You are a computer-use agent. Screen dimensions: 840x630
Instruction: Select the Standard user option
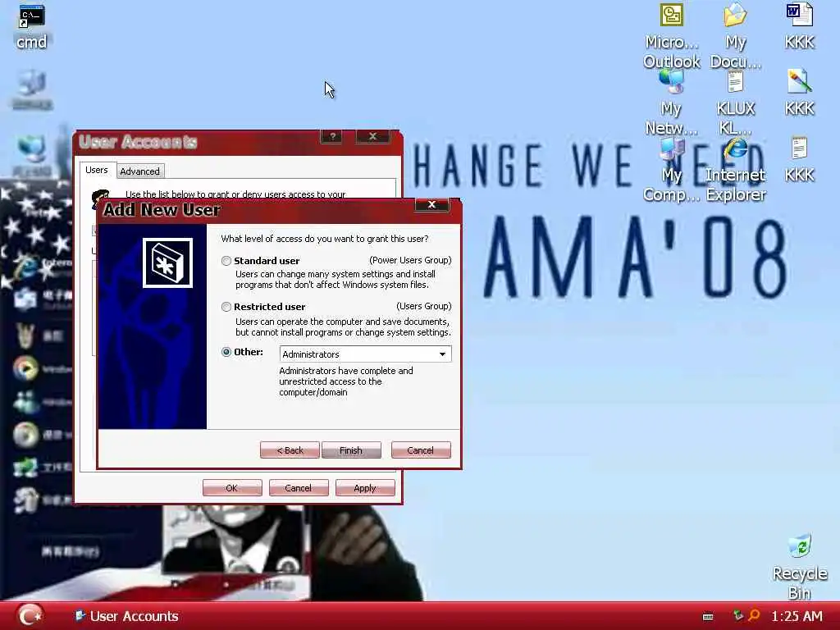pos(226,261)
